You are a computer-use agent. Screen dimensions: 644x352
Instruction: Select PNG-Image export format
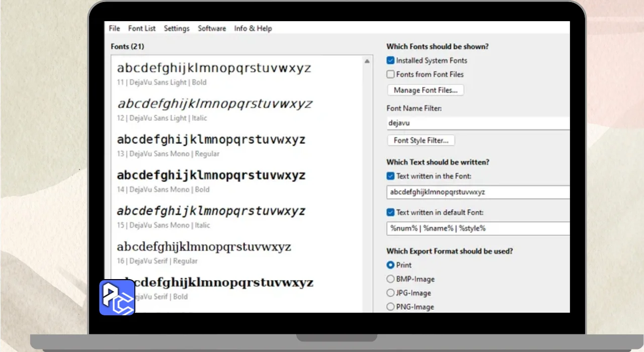(x=390, y=307)
